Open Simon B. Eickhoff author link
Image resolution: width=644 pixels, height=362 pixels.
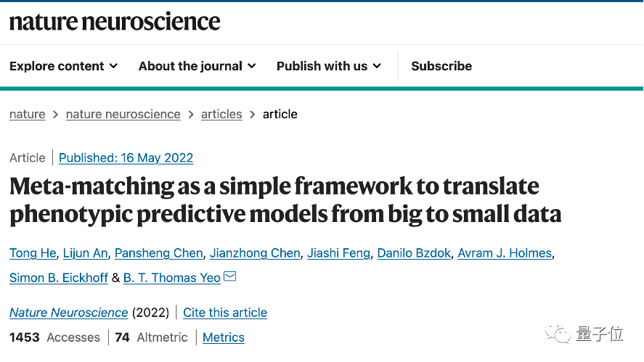pyautogui.click(x=59, y=277)
